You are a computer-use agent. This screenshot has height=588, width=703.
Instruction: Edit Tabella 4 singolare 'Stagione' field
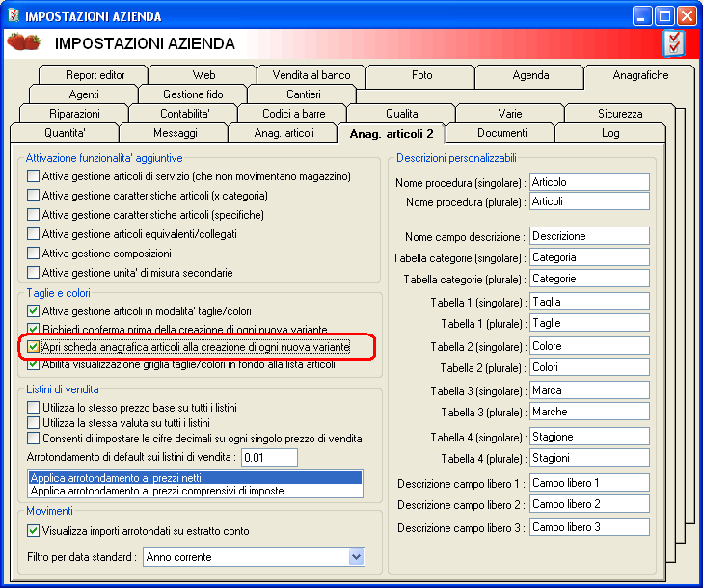click(x=589, y=437)
